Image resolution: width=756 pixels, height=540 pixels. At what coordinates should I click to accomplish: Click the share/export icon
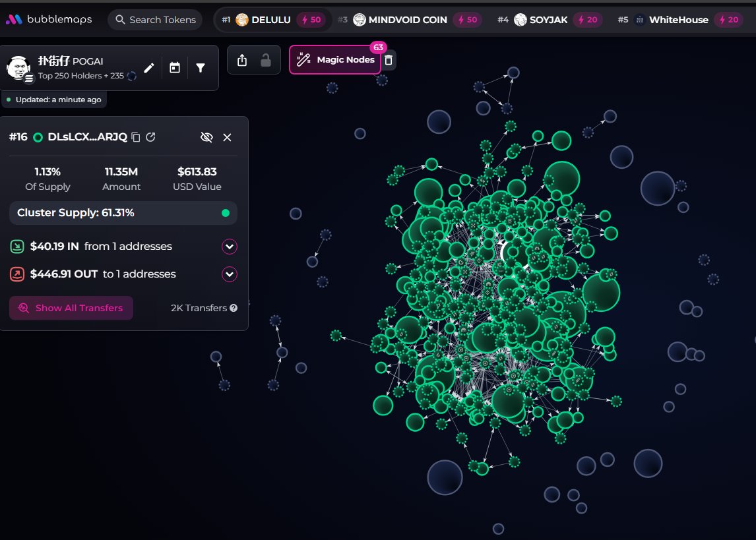click(x=242, y=60)
